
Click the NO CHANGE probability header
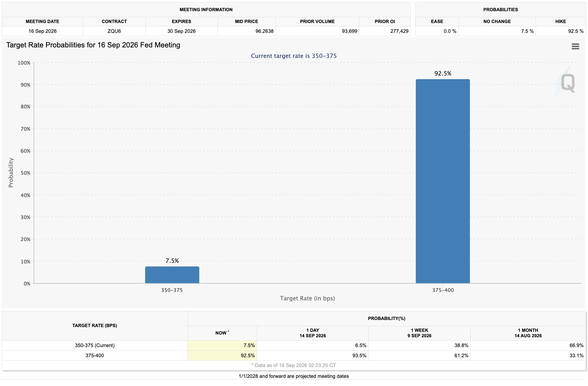coord(497,21)
